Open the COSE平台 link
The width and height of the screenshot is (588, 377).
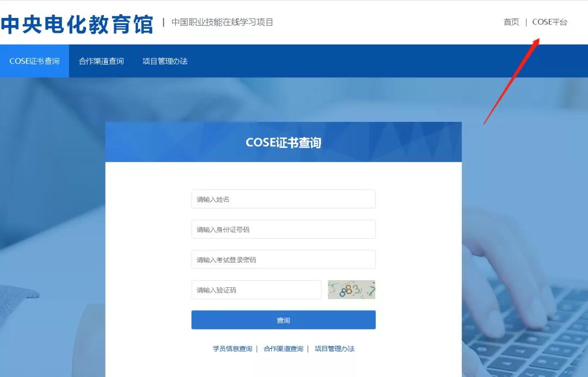[x=550, y=22]
